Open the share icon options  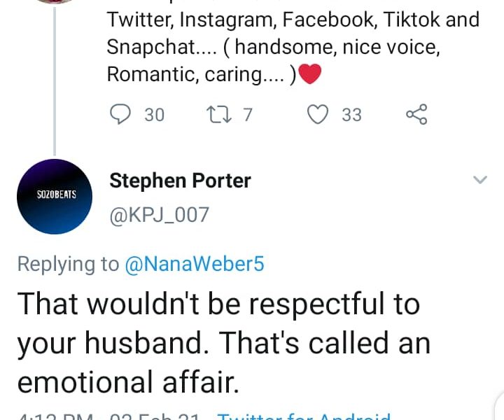[x=416, y=114]
